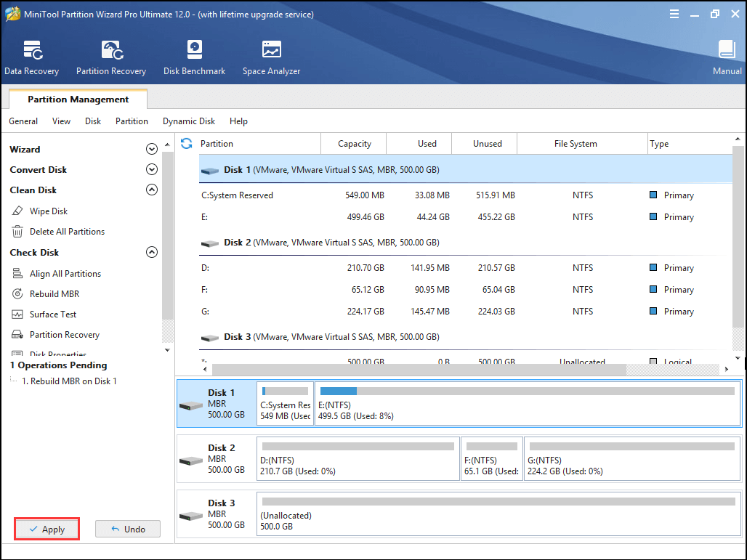Image resolution: width=747 pixels, height=560 pixels.
Task: Select the Disk 3 header row in list
Action: pos(466,337)
